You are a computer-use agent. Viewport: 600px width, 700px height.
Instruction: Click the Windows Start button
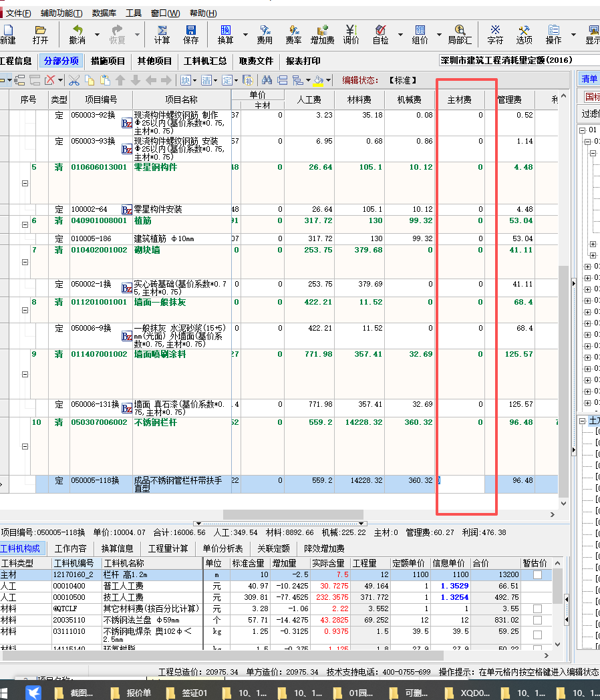tap(4, 693)
